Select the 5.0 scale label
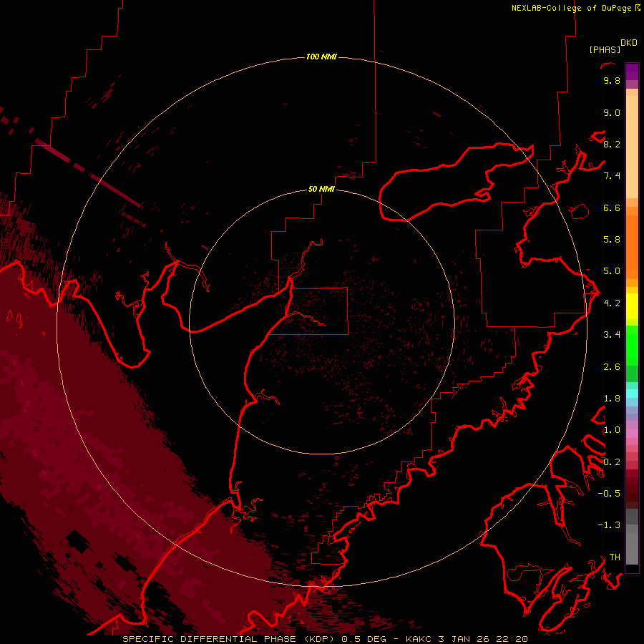Viewport: 644px width, 644px height. [x=612, y=271]
